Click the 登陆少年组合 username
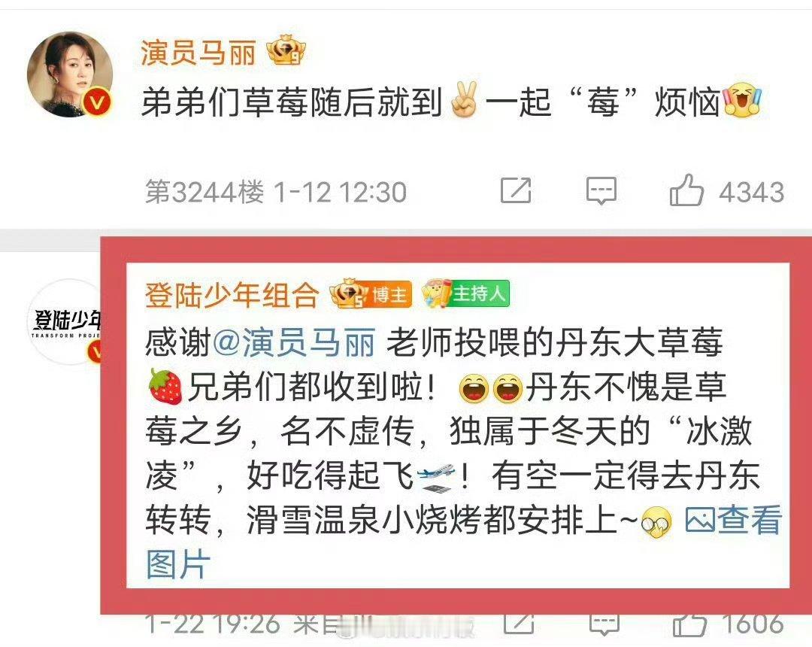812x647 pixels. click(x=232, y=294)
